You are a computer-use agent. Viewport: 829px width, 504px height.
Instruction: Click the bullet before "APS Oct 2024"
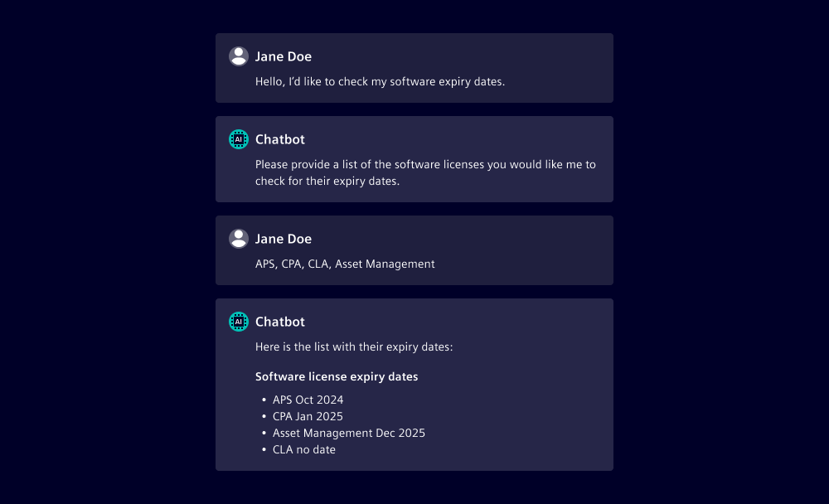click(x=264, y=400)
